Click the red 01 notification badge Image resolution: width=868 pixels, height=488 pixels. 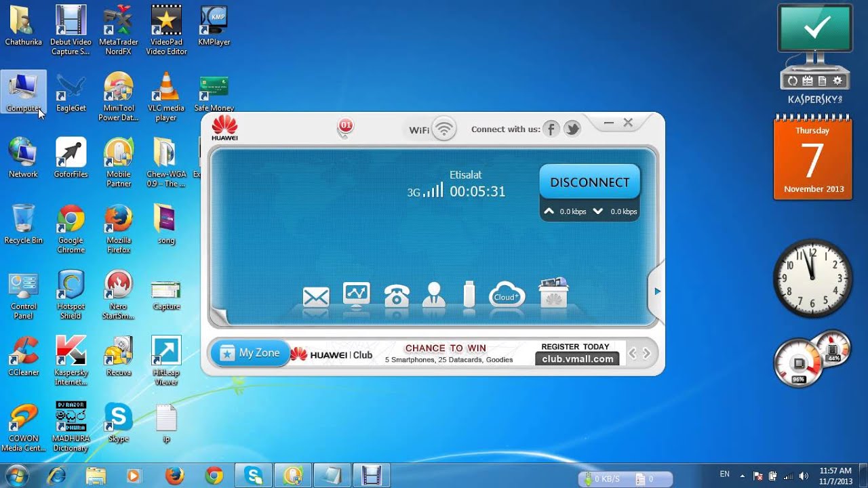coord(346,127)
